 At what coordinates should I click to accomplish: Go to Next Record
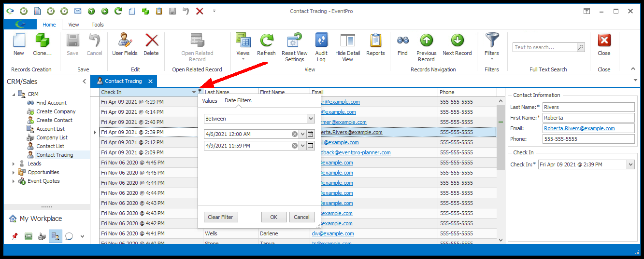tap(457, 45)
